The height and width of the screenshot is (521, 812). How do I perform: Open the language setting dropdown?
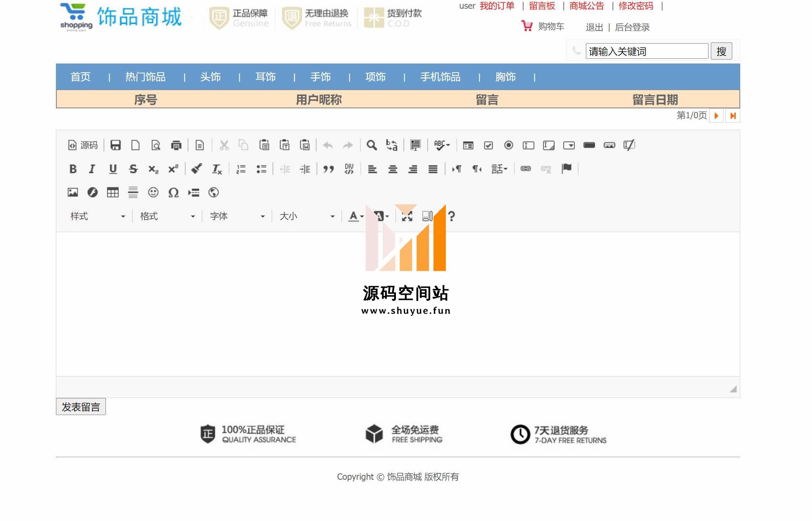pyautogui.click(x=499, y=169)
